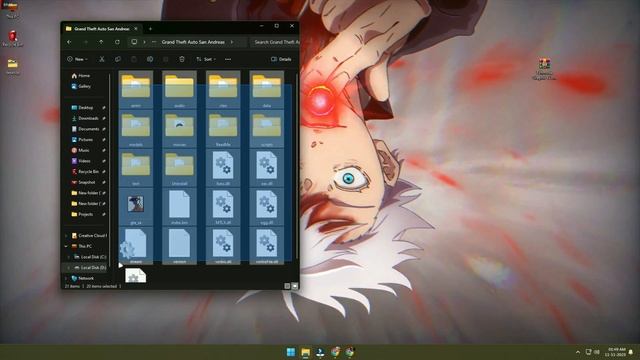Select the vorbisFile.dll file
Image resolution: width=640 pixels, height=360 pixels.
click(267, 246)
